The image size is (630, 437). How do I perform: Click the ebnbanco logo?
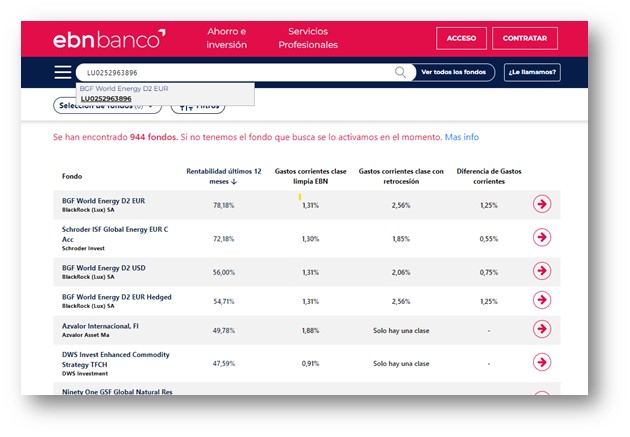coord(109,39)
